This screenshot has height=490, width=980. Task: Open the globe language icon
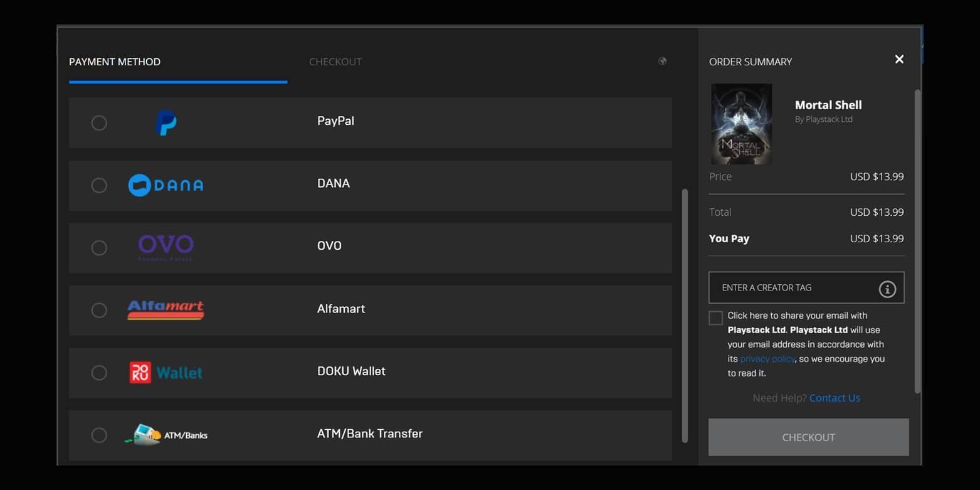pyautogui.click(x=662, y=61)
